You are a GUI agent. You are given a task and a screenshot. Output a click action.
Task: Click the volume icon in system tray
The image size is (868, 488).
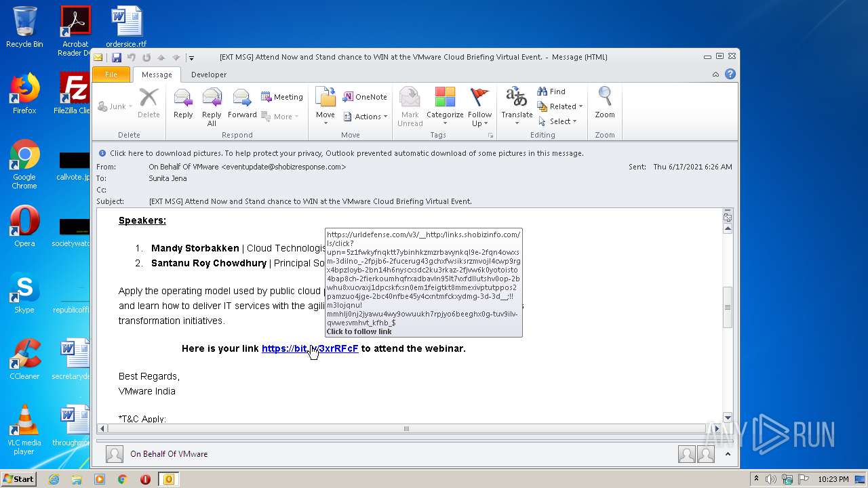tap(771, 479)
